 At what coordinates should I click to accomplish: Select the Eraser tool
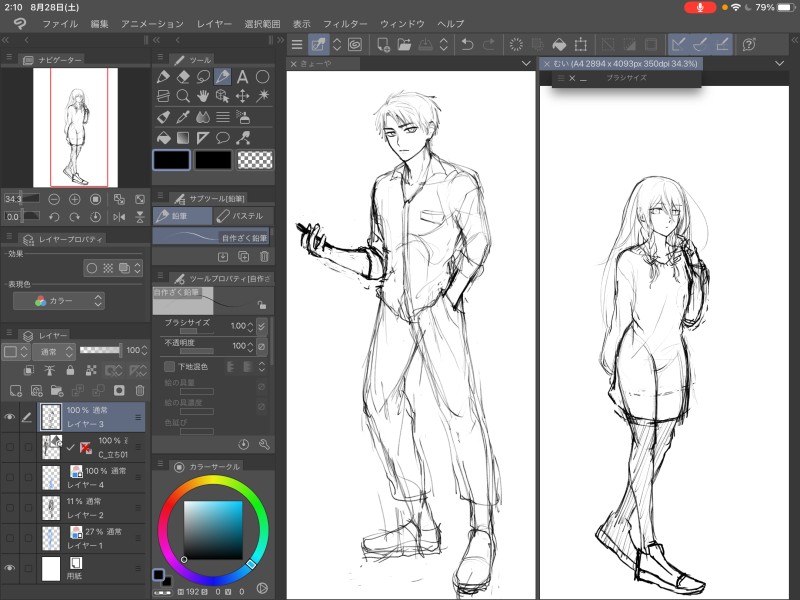pos(183,77)
